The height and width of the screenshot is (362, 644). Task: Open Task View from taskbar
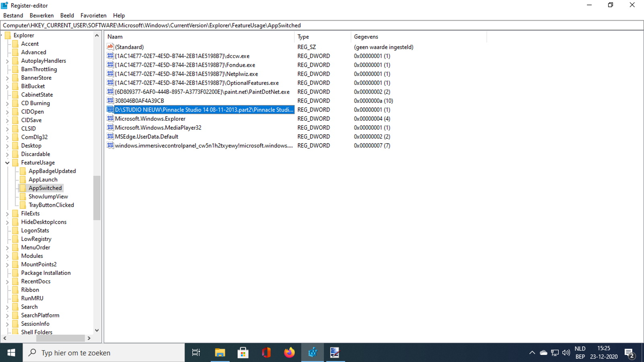[196, 353]
